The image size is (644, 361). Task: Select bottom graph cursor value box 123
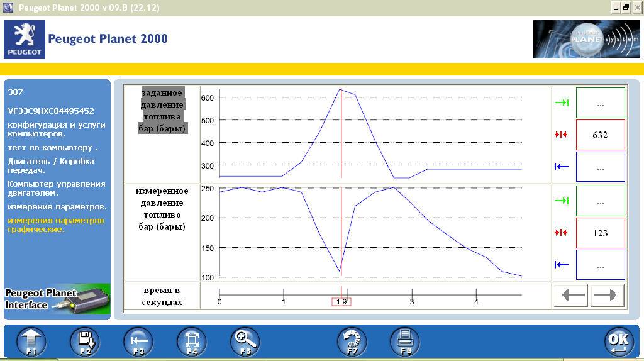600,233
